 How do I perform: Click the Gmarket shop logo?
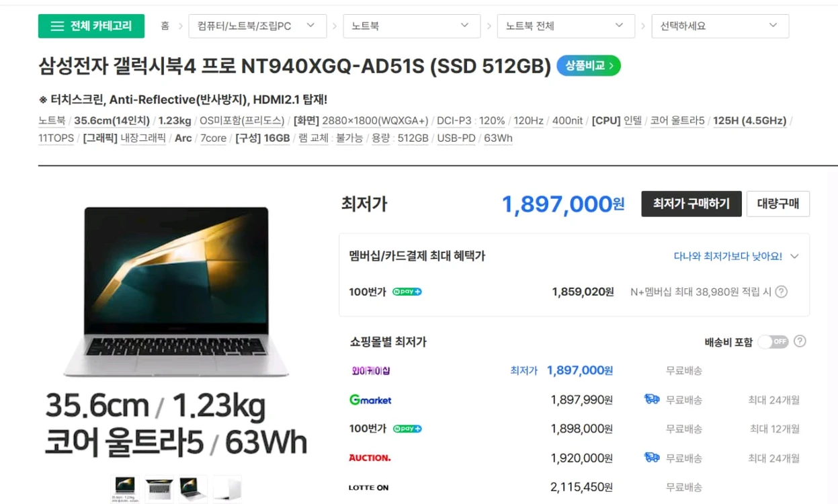(370, 400)
